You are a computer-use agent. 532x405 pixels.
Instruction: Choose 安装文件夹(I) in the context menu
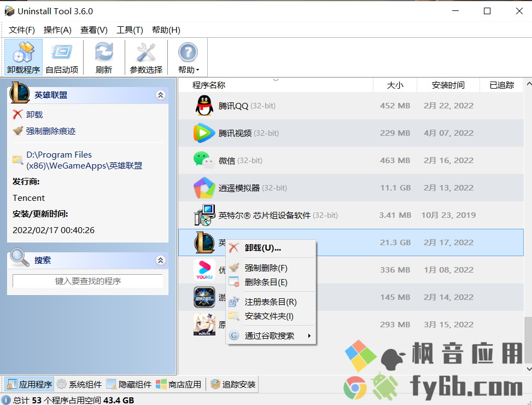click(x=271, y=316)
